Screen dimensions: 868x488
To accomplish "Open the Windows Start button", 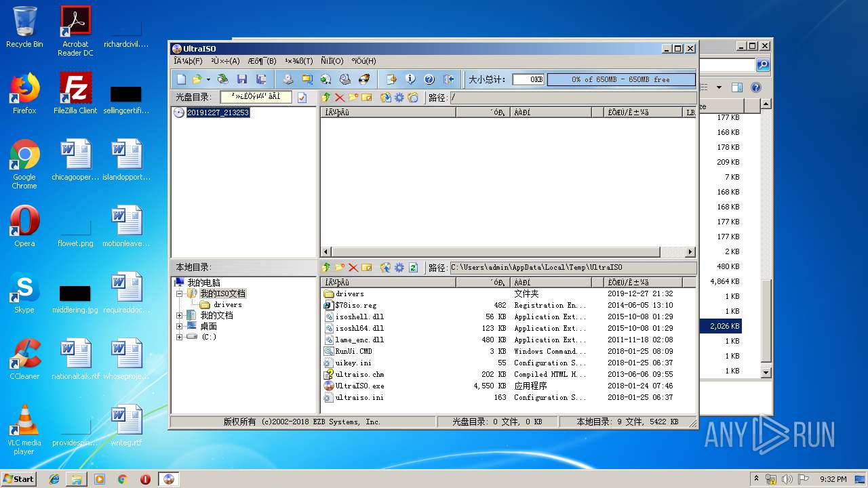I will pyautogui.click(x=18, y=479).
